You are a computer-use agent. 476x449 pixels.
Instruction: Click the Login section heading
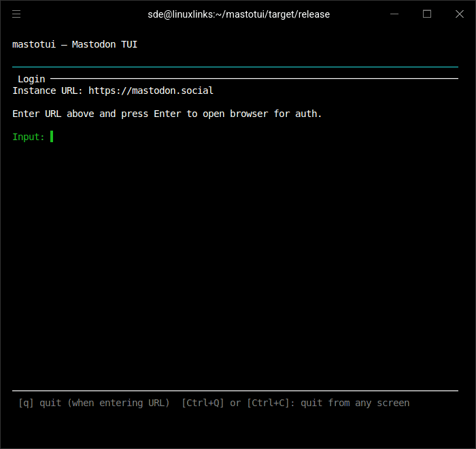(x=31, y=79)
